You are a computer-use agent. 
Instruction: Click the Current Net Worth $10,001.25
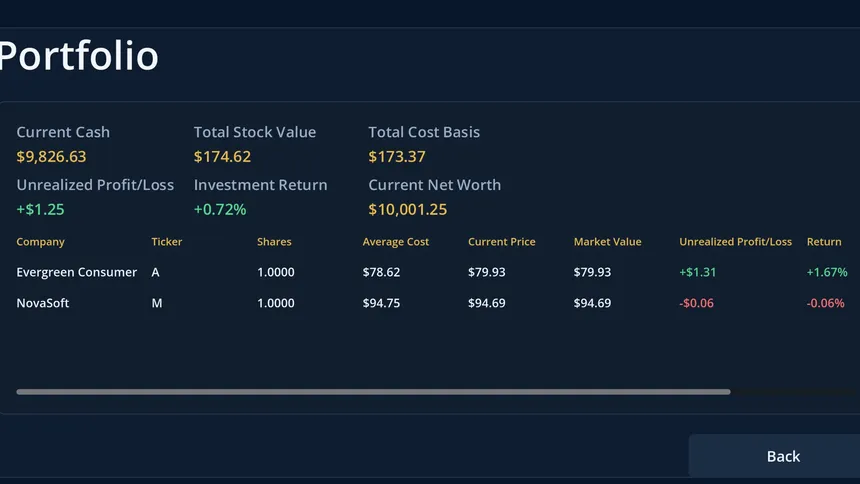408,210
